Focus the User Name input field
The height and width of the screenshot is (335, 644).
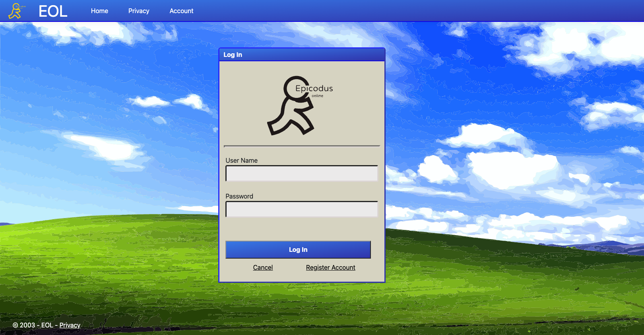pos(302,173)
